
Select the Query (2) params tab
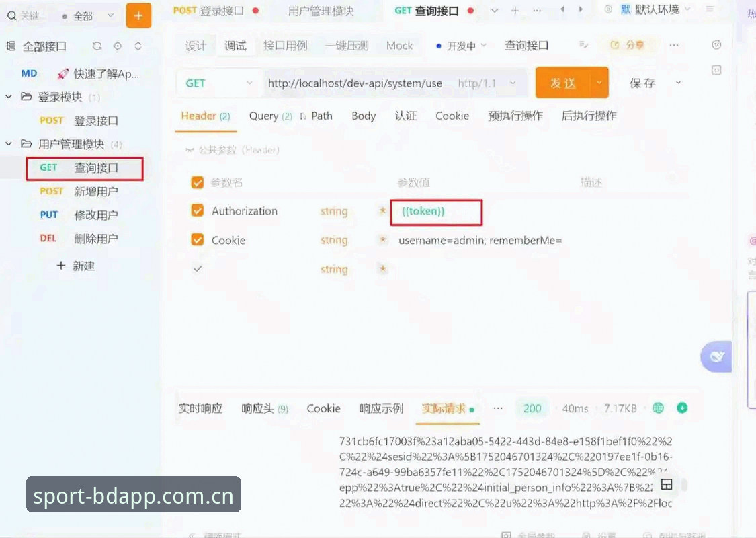271,116
